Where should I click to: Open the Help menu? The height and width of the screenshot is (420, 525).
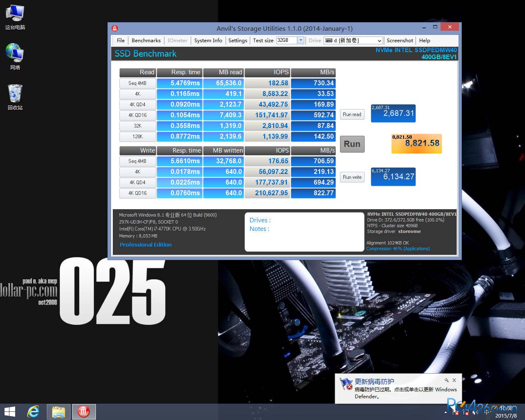pos(425,41)
